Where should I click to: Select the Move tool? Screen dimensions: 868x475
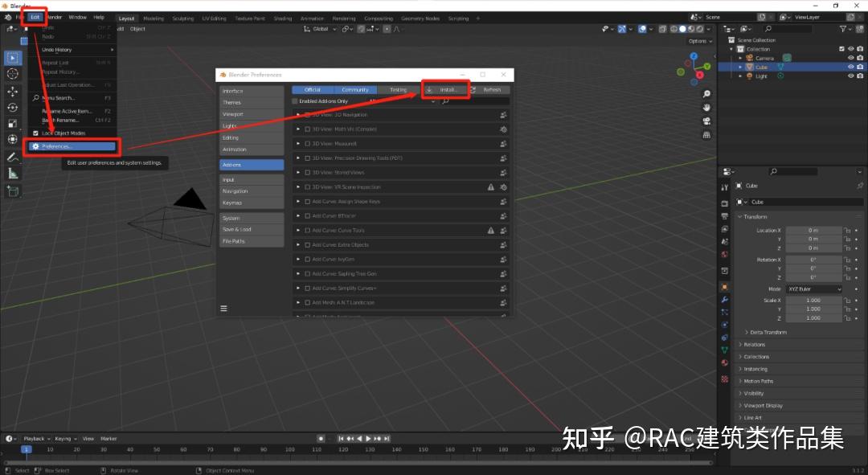tap(13, 91)
